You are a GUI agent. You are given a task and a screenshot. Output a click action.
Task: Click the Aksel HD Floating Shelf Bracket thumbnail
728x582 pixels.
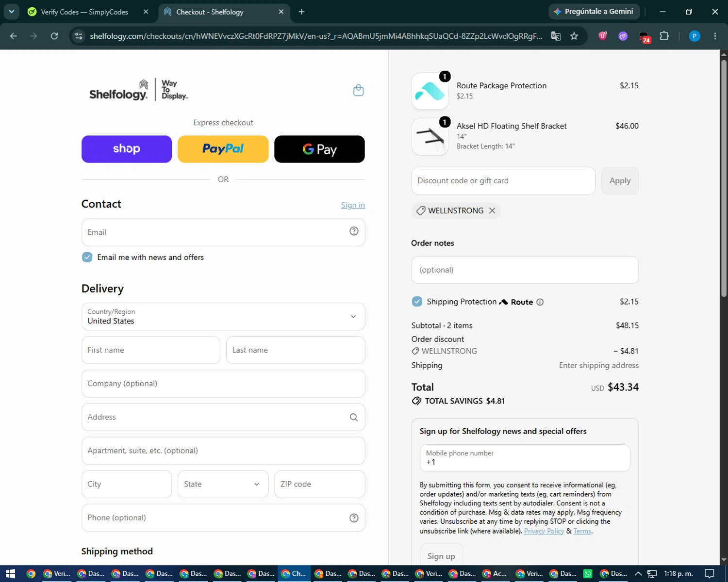pos(430,137)
